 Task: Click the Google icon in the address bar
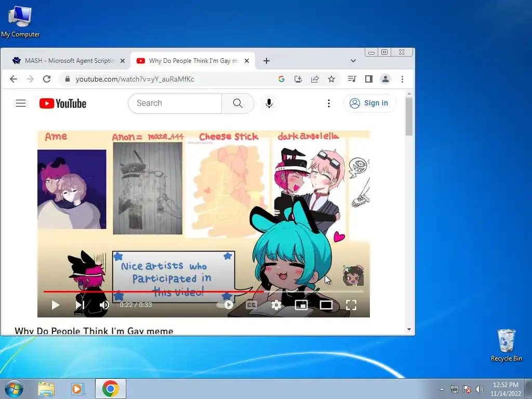(281, 79)
